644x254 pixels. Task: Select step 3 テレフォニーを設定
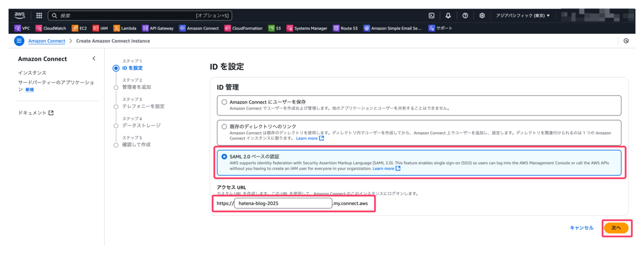point(143,106)
